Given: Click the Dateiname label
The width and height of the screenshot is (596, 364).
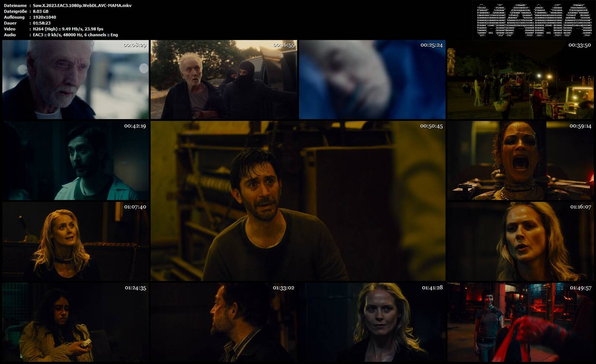Looking at the screenshot, I should click(15, 6).
